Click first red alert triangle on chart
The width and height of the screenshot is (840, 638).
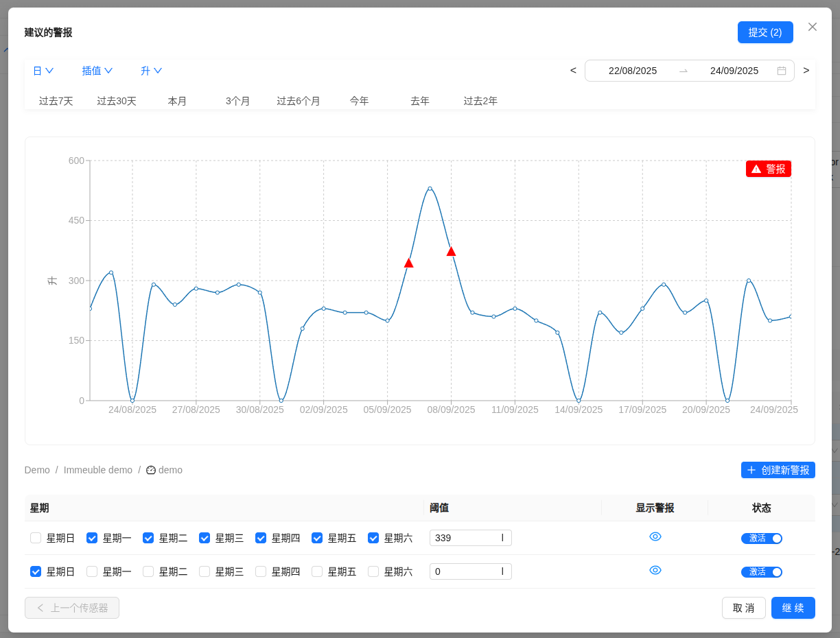[409, 263]
